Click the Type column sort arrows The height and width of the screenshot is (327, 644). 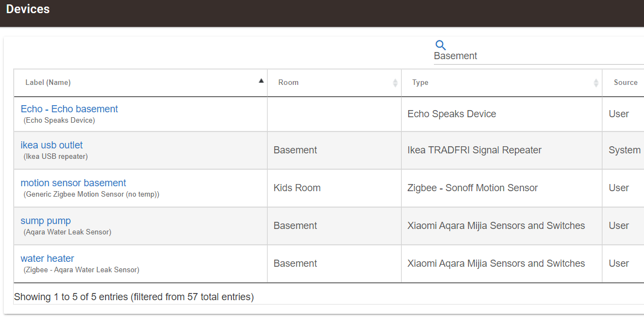point(596,83)
